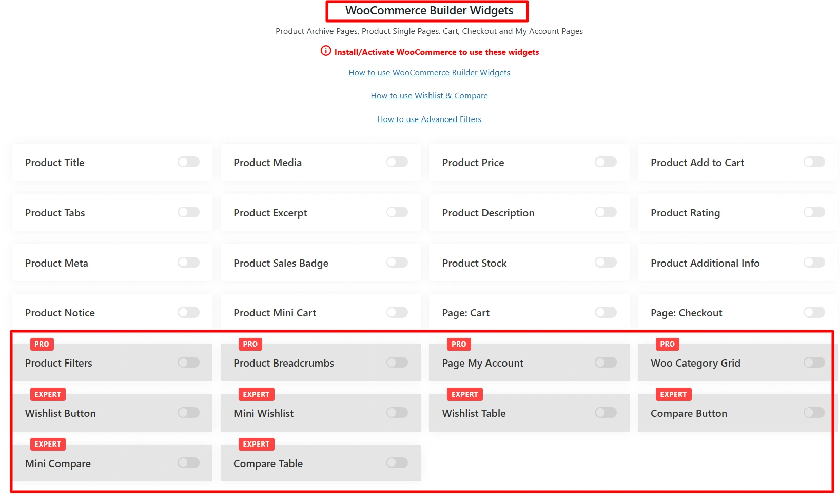
Task: Switch on the Product Mini Cart toggle
Action: pyautogui.click(x=397, y=312)
